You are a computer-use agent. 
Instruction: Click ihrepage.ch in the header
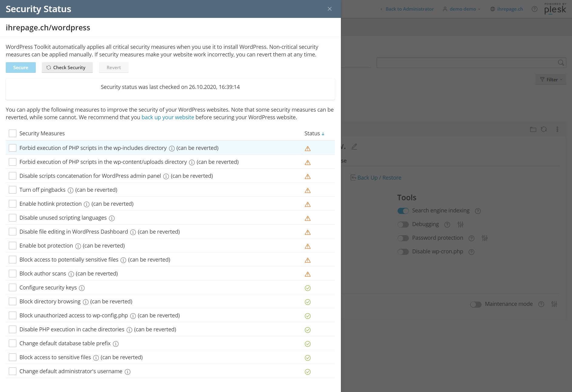pos(510,9)
